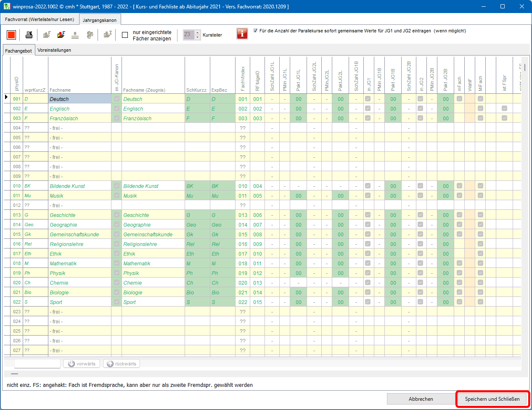Click the grayed download arrow toolbar icon
The width and height of the screenshot is (532, 410).
75,35
